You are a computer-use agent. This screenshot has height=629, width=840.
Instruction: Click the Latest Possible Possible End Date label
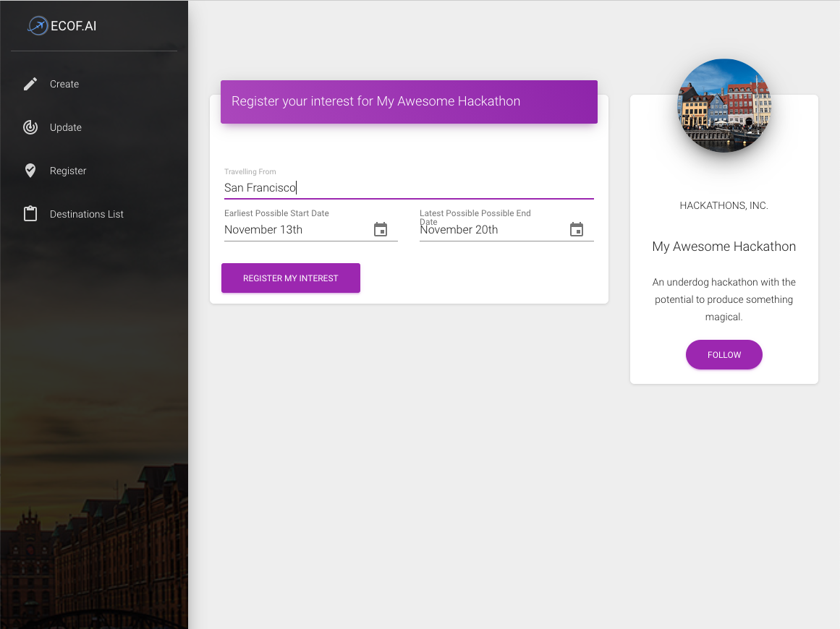(x=475, y=217)
